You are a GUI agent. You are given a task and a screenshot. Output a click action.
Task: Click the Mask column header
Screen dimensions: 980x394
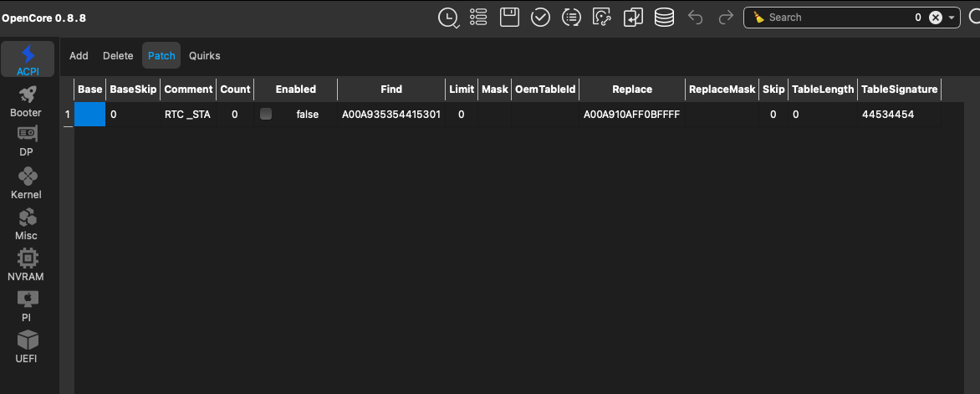click(x=494, y=90)
